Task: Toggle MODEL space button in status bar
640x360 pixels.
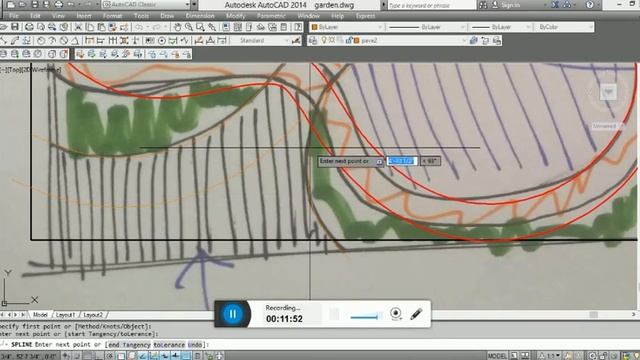Action: click(x=497, y=356)
